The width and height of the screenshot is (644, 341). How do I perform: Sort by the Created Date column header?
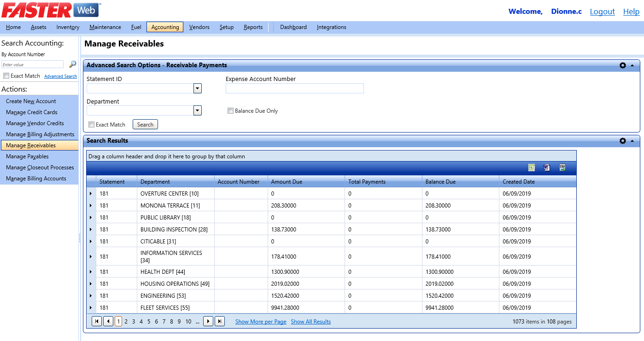(x=519, y=182)
